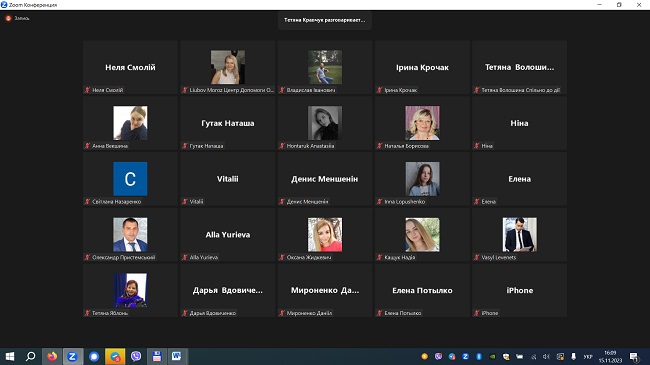Image resolution: width=650 pixels, height=365 pixels.
Task: Select Vasyl Levenets' profile photo
Action: pyautogui.click(x=519, y=234)
